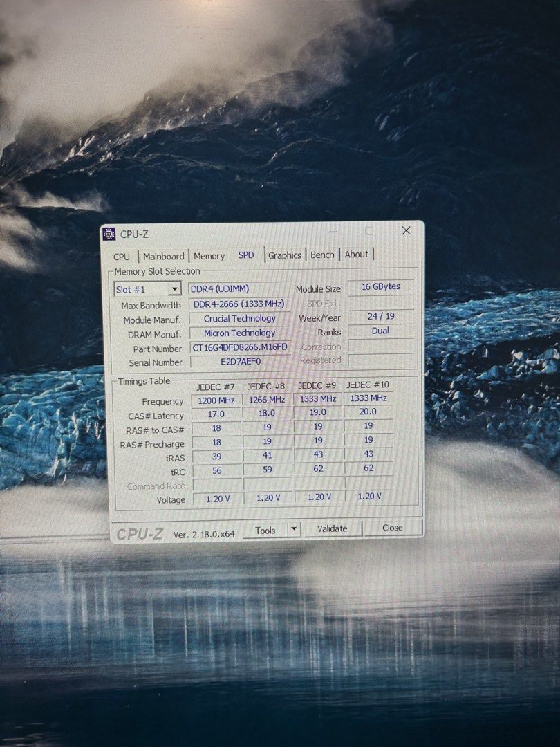Viewport: 560px width, 747px height.
Task: Click the Close button at bottom
Action: [x=393, y=528]
